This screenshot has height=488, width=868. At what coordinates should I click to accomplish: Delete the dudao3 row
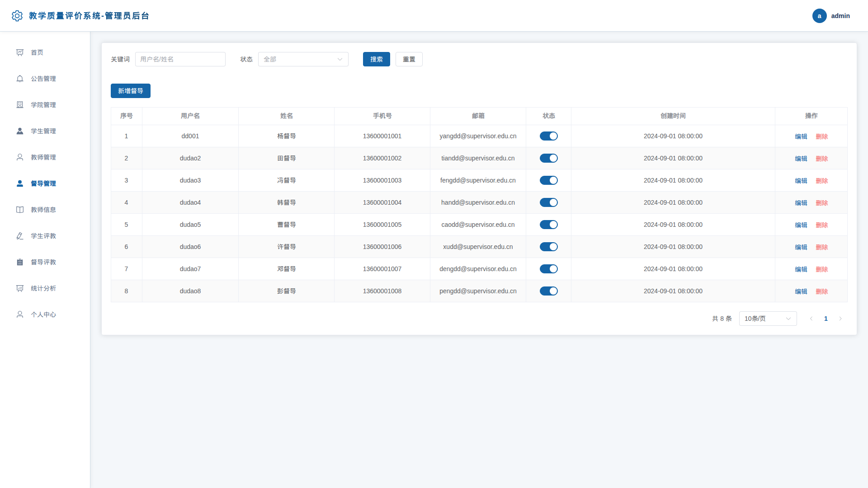point(821,181)
